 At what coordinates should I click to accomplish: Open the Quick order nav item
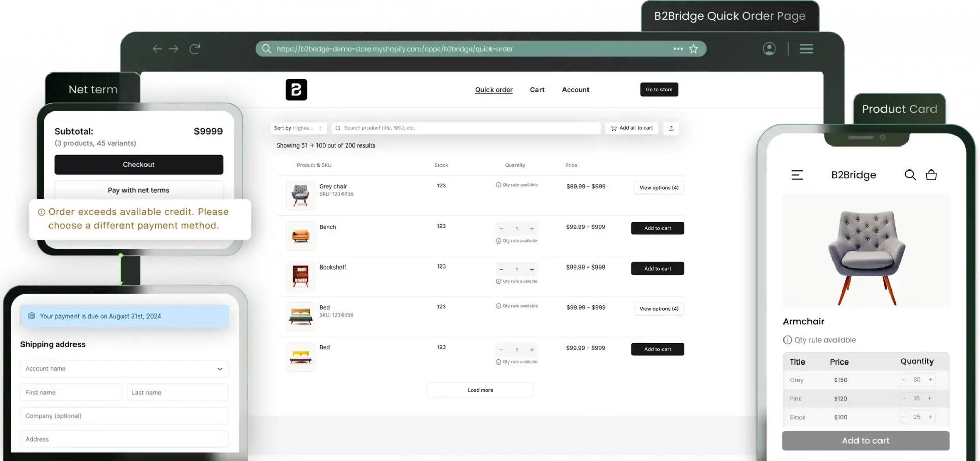point(494,90)
